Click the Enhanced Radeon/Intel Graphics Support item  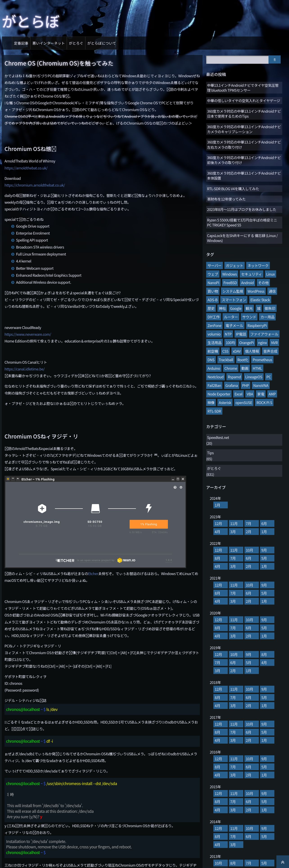[49, 275]
